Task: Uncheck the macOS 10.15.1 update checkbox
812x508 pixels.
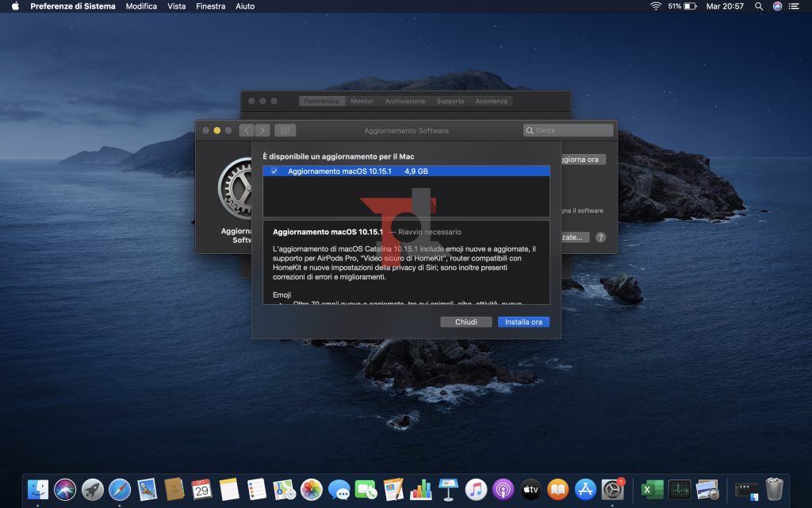Action: pos(274,171)
